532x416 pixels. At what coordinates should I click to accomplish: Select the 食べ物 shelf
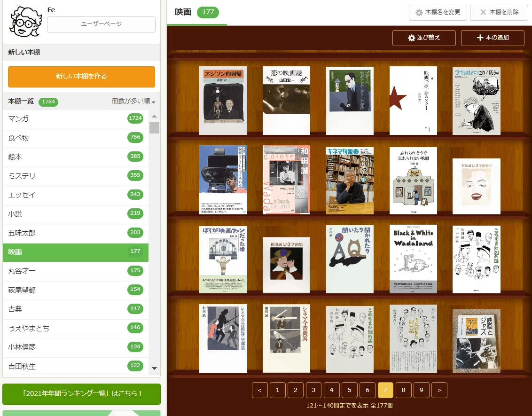[x=76, y=138]
